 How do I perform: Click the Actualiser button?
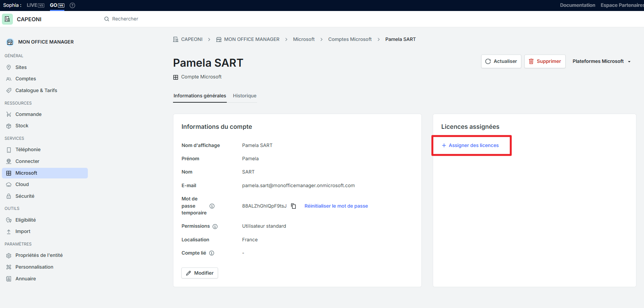click(x=501, y=61)
